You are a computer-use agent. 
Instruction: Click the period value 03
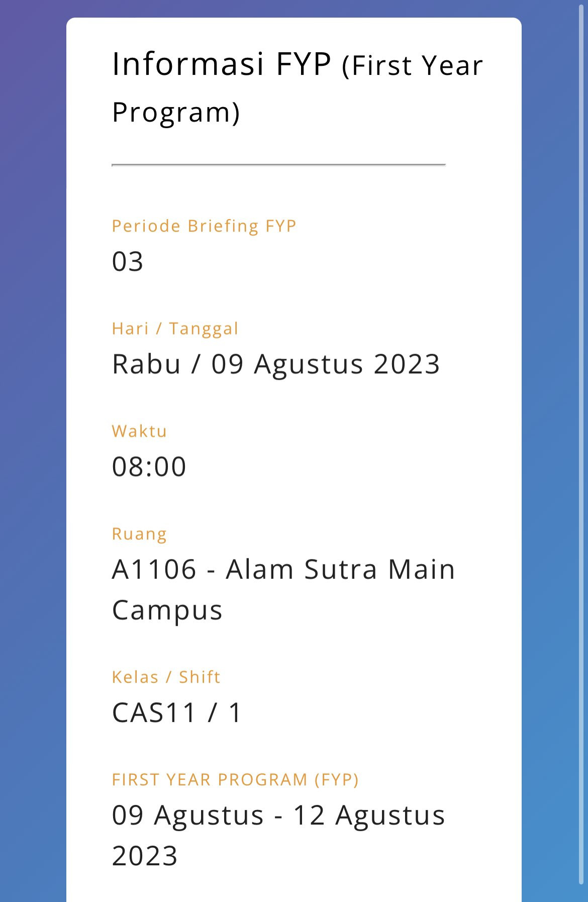coord(128,262)
